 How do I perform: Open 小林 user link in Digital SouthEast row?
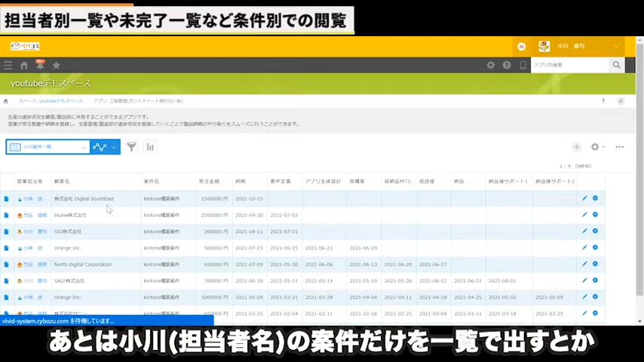coord(32,199)
